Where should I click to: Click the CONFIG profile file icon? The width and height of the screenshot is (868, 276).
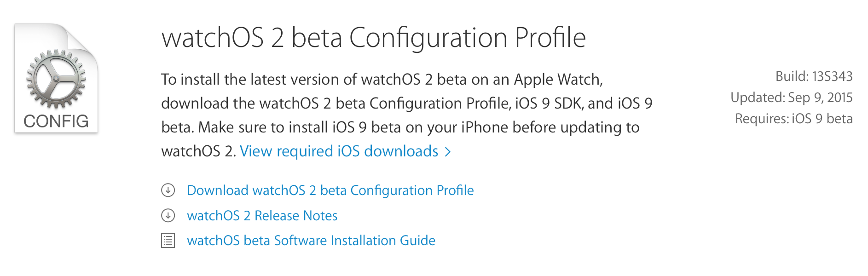(55, 78)
